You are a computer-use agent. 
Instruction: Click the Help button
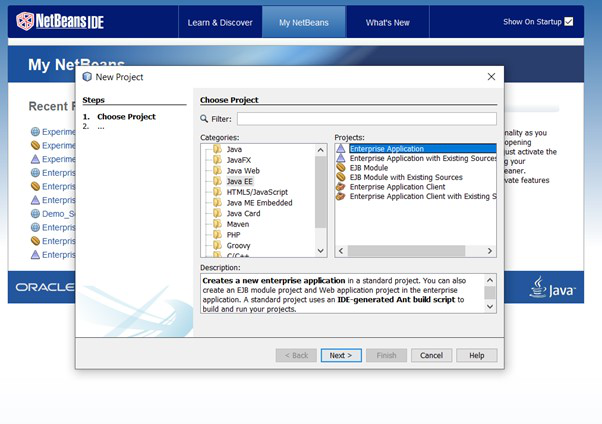coord(477,355)
